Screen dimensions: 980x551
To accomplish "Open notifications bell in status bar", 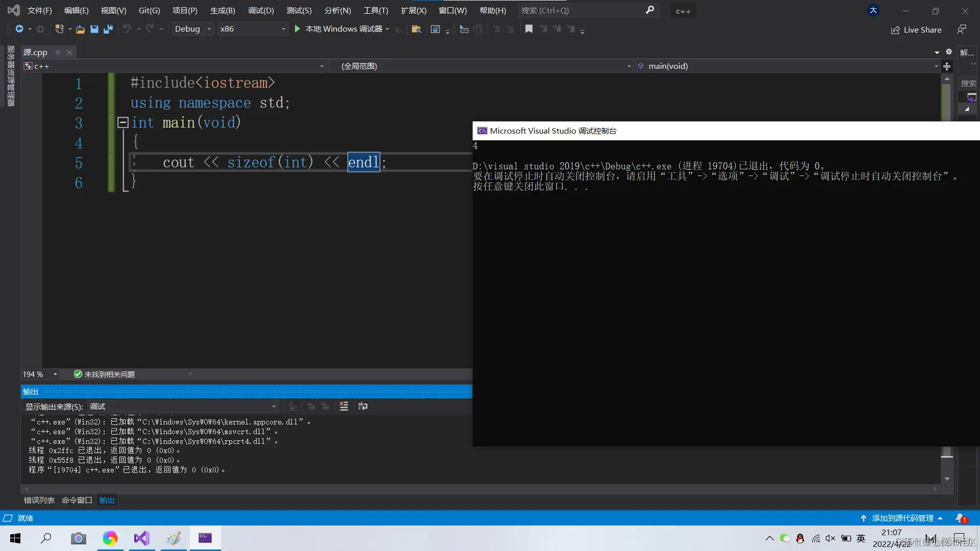I will click(961, 518).
